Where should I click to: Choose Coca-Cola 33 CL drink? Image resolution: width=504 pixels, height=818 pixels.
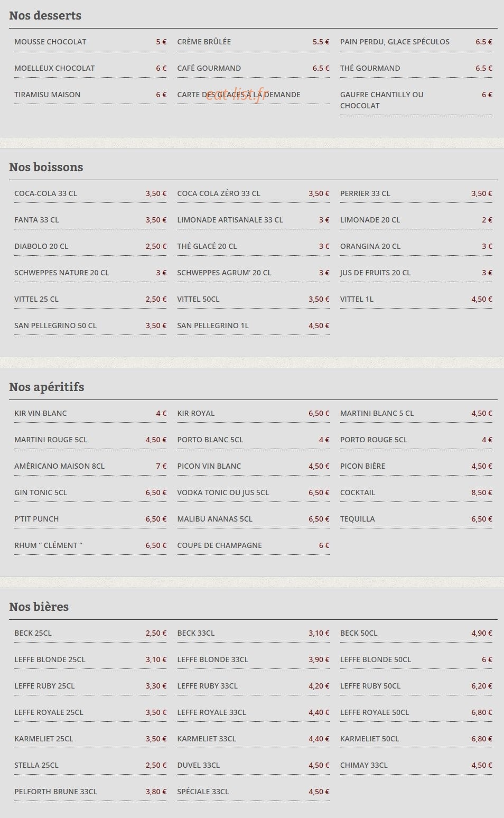tap(90, 193)
